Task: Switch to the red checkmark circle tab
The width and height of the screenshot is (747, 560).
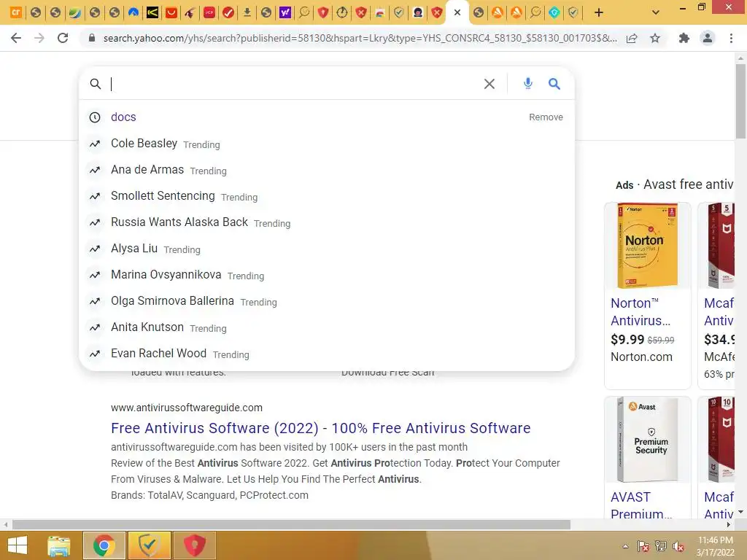Action: pos(228,12)
